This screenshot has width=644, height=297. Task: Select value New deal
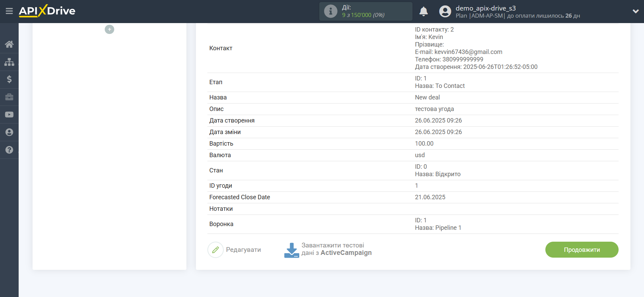[x=427, y=97]
